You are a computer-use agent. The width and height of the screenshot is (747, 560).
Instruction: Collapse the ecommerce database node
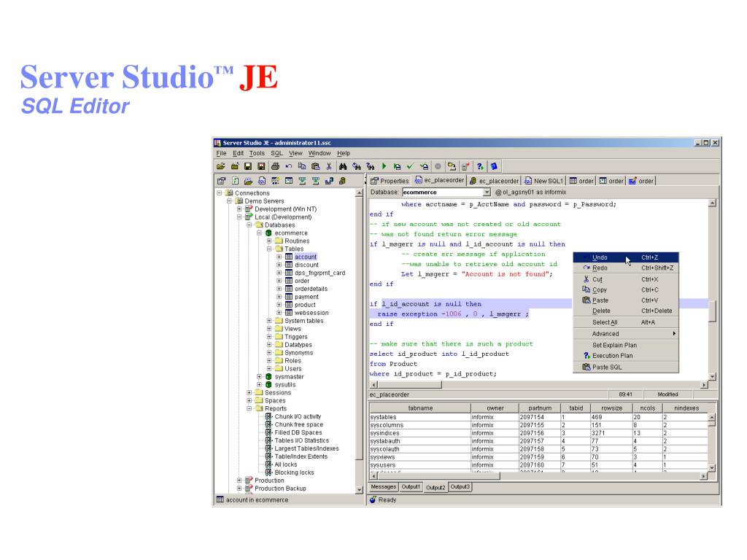[x=259, y=233]
